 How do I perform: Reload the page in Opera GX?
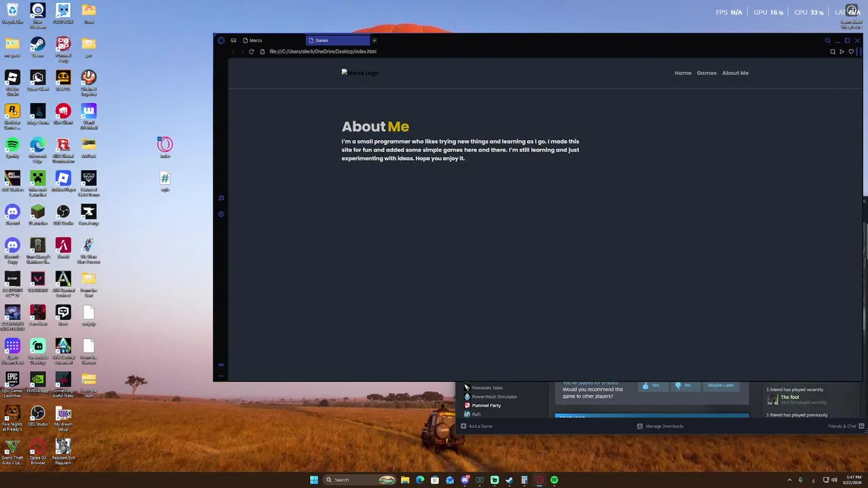pyautogui.click(x=251, y=52)
